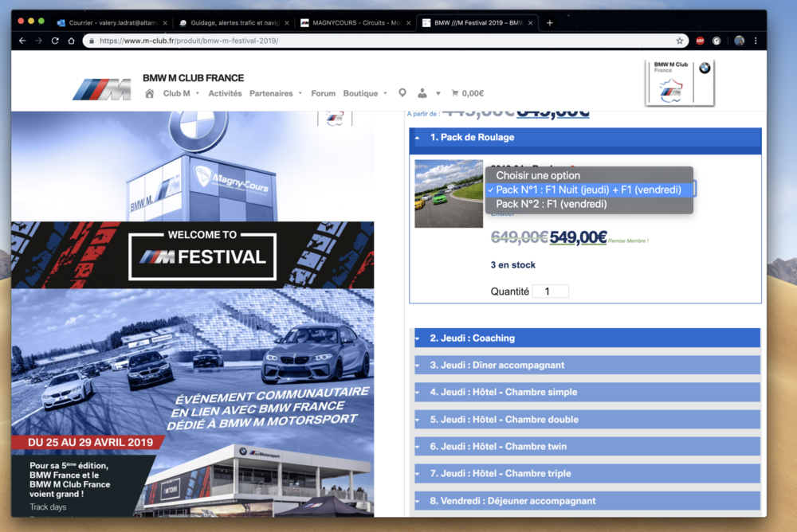Screen dimensions: 797x532
Task: Click the site lock security icon
Action: [92, 41]
